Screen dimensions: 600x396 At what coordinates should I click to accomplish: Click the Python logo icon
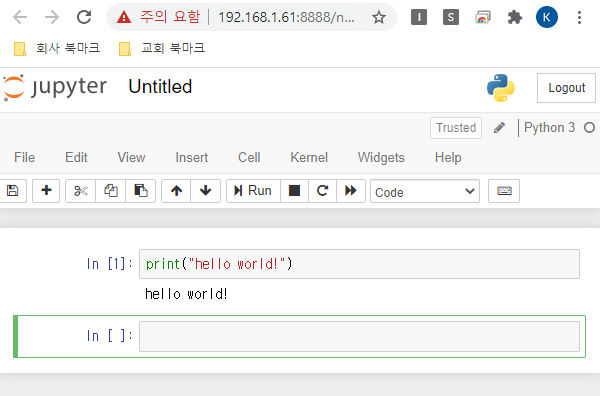click(x=501, y=88)
